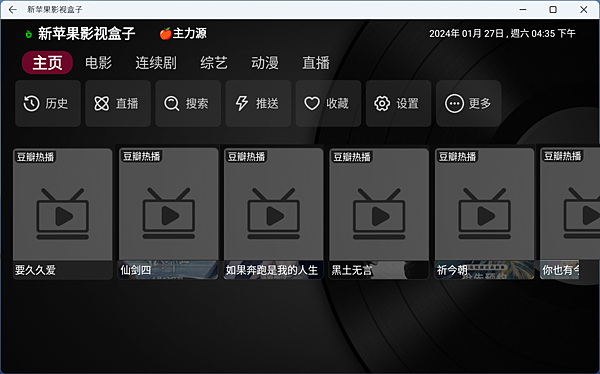
Task: Click the 祈今朝 title text
Action: [x=452, y=270]
